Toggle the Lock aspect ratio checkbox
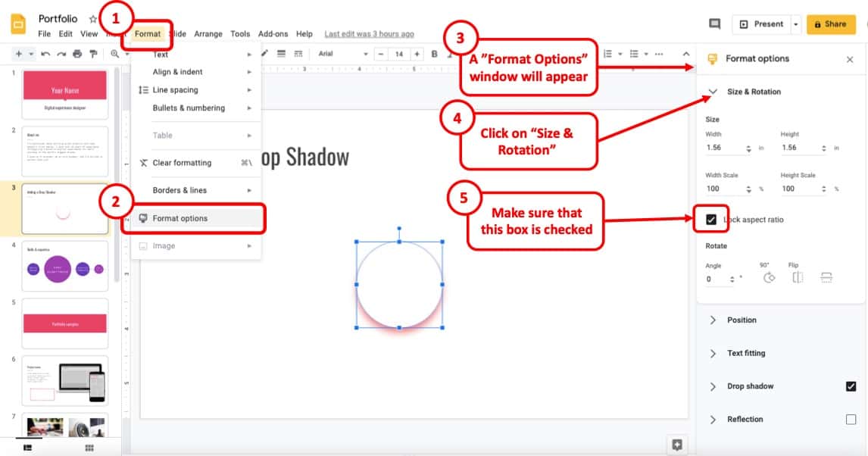Image resolution: width=868 pixels, height=456 pixels. point(711,220)
